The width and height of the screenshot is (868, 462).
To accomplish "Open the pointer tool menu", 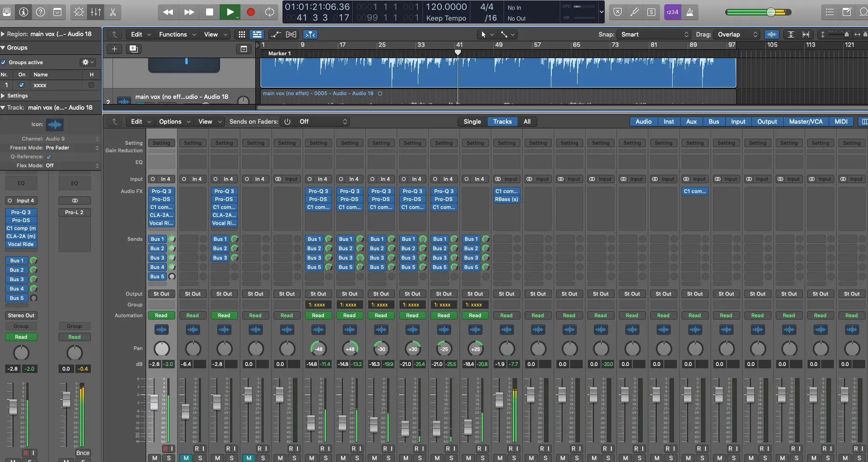I will (x=487, y=34).
